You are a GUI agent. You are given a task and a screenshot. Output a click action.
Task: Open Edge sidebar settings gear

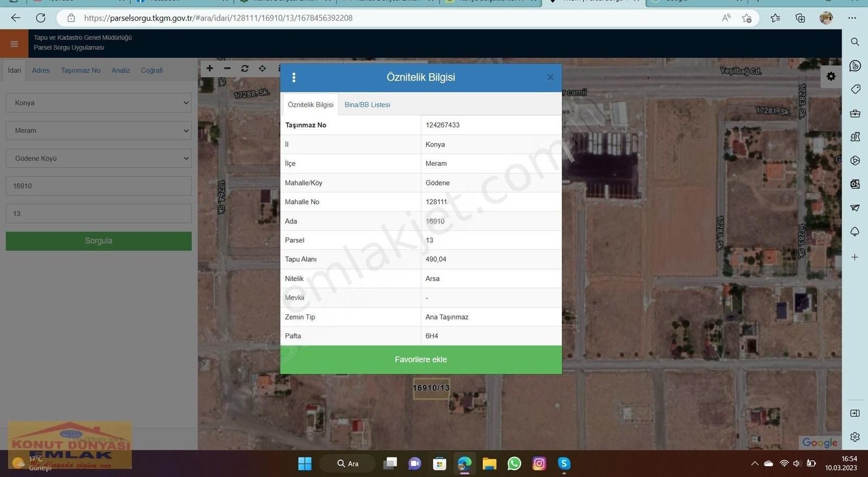pos(855,437)
